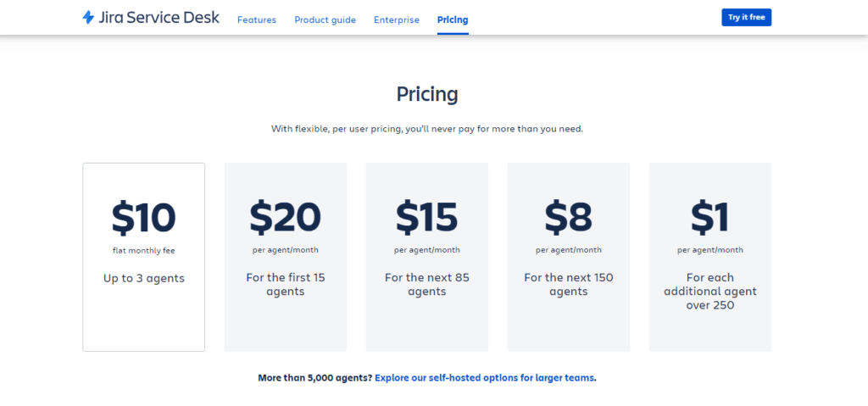Screen dimensions: 868x406
Task: Click the Jira Service Desk lightning bolt logo
Action: 88,18
